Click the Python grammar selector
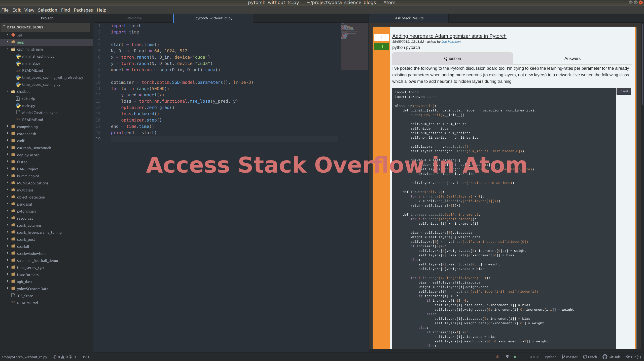Image resolution: width=644 pixels, height=361 pixels. [551, 357]
